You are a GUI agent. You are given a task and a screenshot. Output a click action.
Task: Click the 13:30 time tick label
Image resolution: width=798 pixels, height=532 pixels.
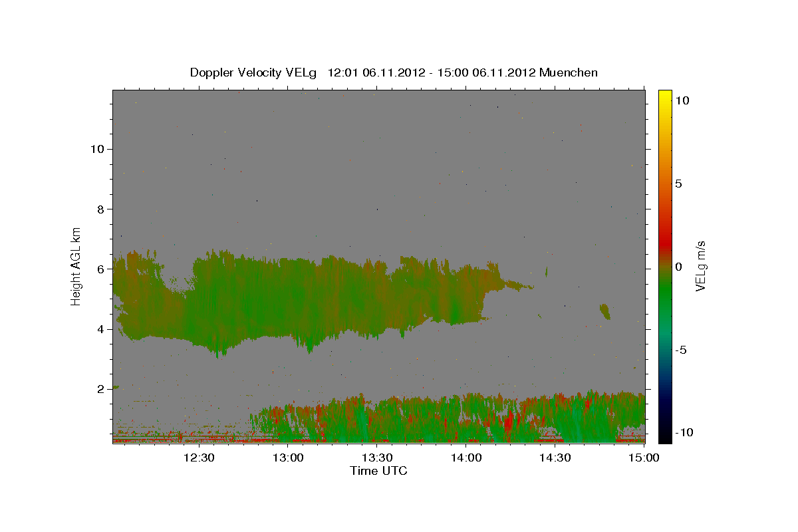click(x=377, y=458)
